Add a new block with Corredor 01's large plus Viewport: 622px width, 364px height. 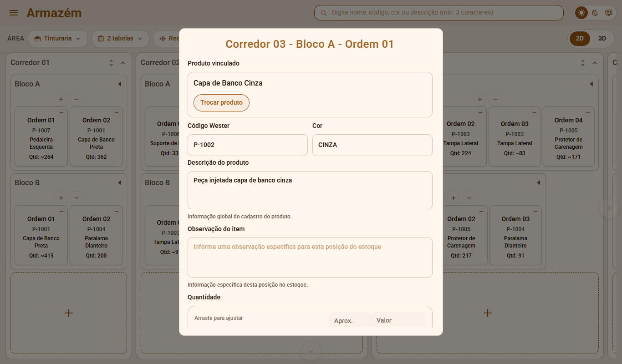click(x=69, y=313)
